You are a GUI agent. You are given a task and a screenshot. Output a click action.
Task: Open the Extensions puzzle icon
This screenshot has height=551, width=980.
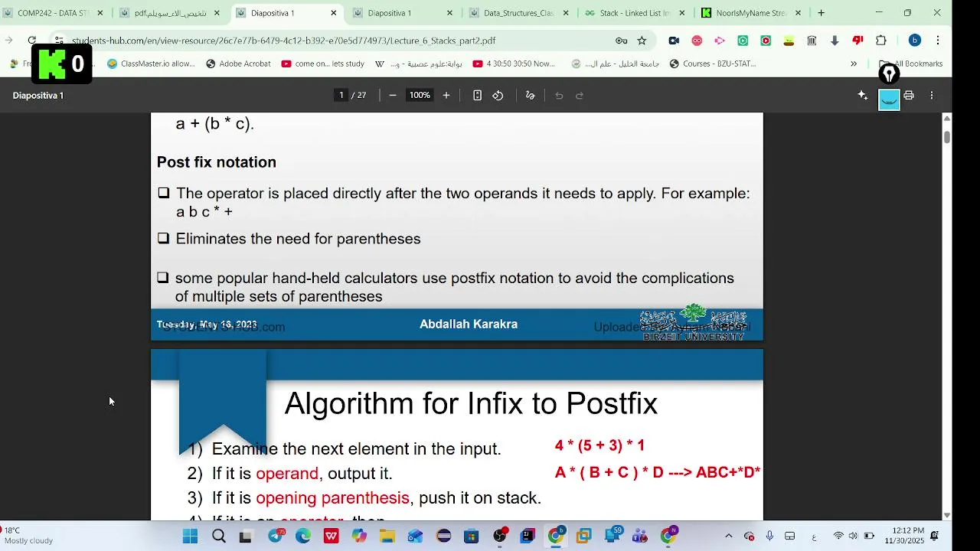[x=880, y=41]
